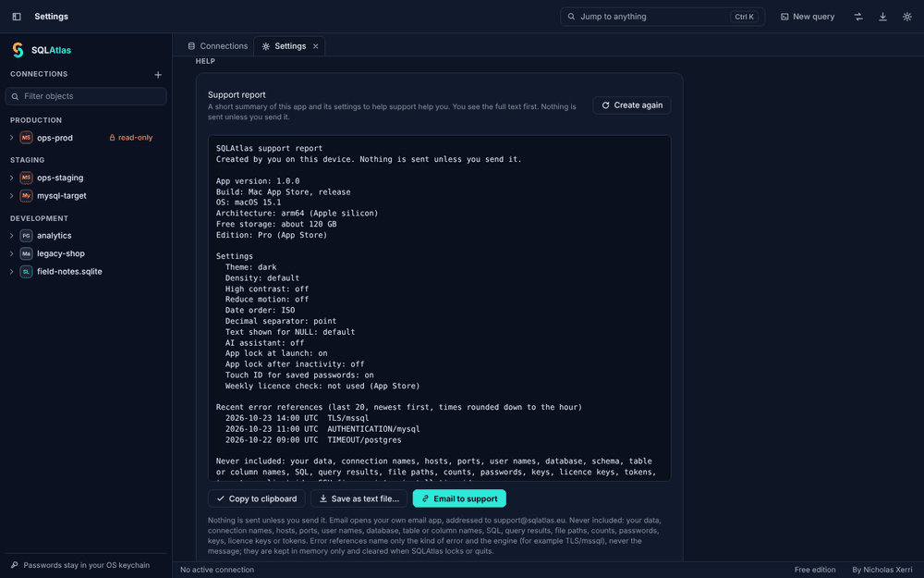This screenshot has height=578, width=924.
Task: Click the search magnifier in Jump to anything
Action: 571,17
